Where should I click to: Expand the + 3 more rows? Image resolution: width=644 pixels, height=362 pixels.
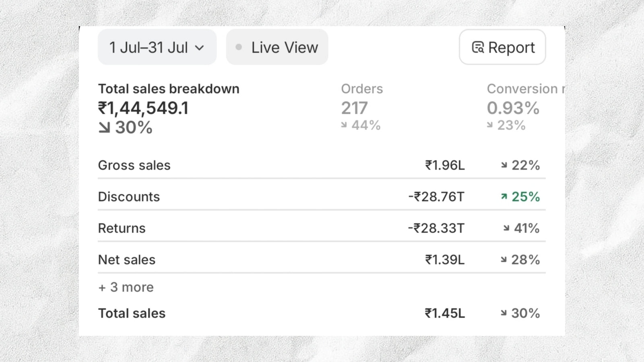tap(126, 287)
